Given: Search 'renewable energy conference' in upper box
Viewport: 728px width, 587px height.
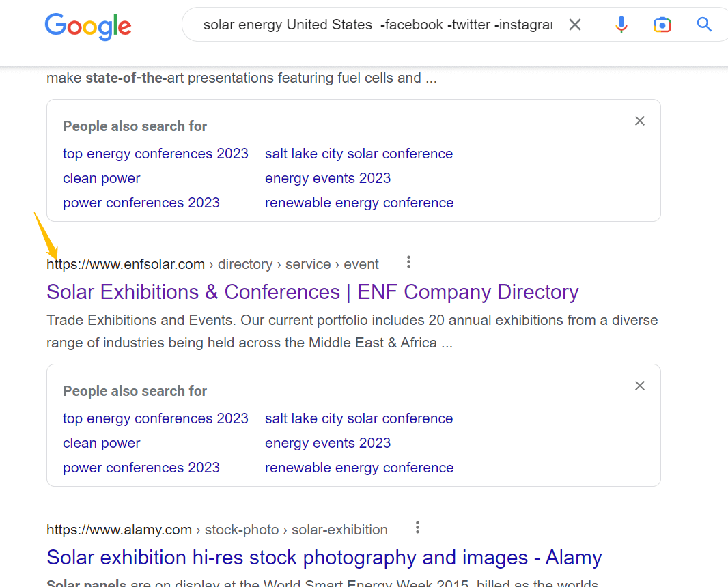Looking at the screenshot, I should pos(359,203).
